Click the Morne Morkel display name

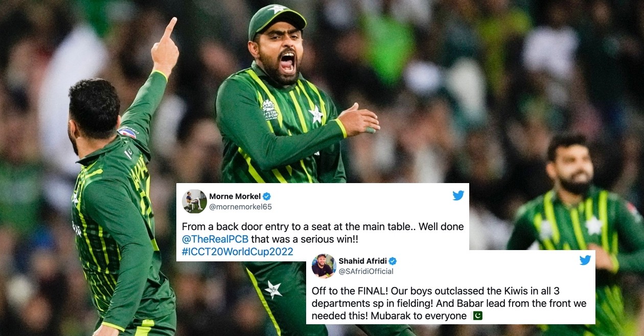pyautogui.click(x=235, y=196)
